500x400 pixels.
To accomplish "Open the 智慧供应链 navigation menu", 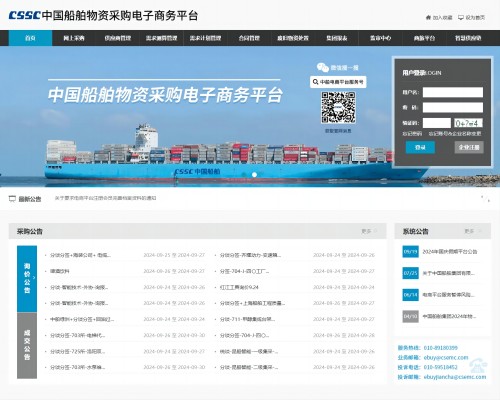I will pos(468,38).
